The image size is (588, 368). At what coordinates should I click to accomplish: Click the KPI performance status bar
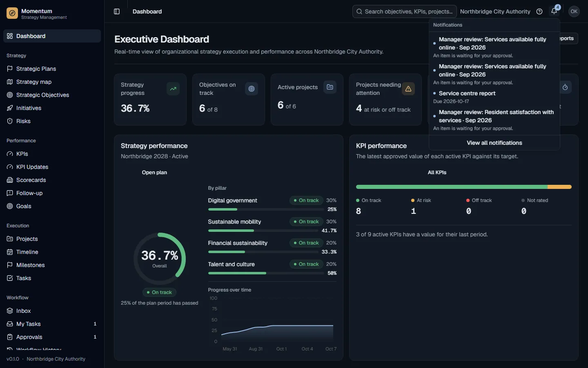tap(463, 187)
